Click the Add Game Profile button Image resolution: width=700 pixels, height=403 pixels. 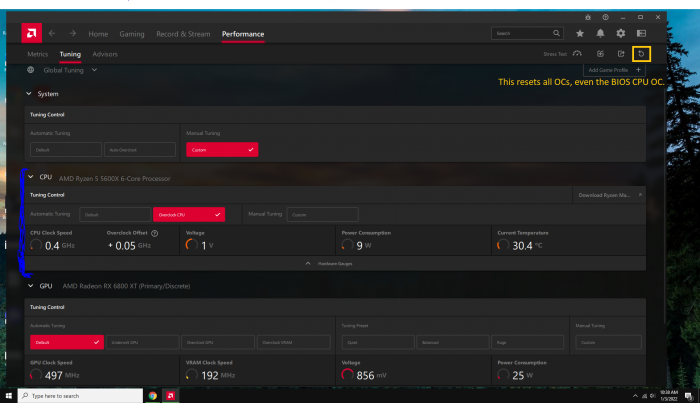[x=613, y=70]
